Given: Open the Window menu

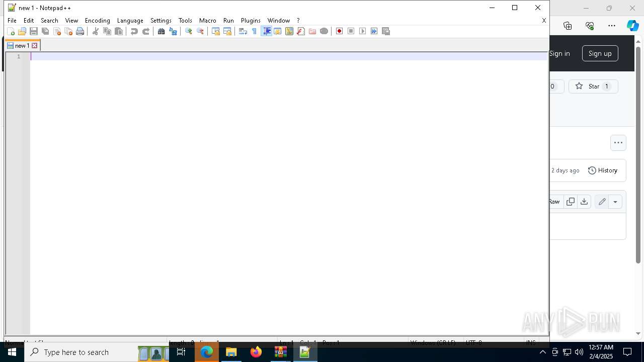Looking at the screenshot, I should (279, 21).
